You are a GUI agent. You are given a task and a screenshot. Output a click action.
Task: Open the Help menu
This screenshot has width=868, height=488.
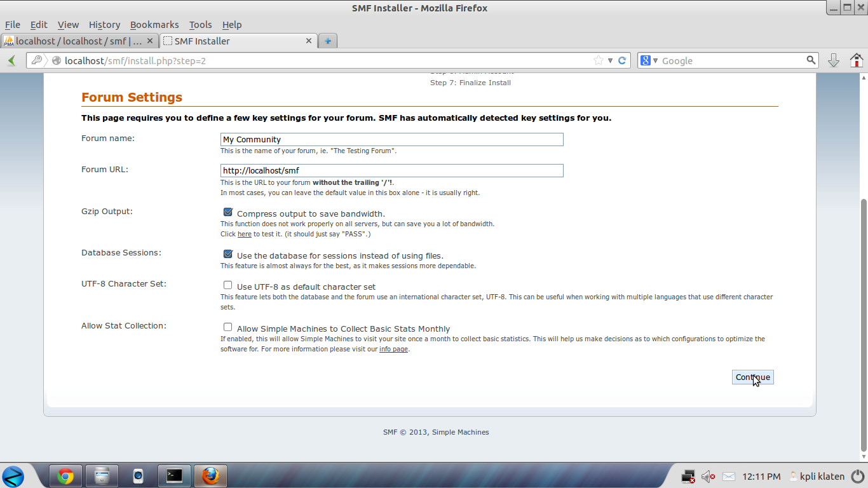[x=232, y=24]
